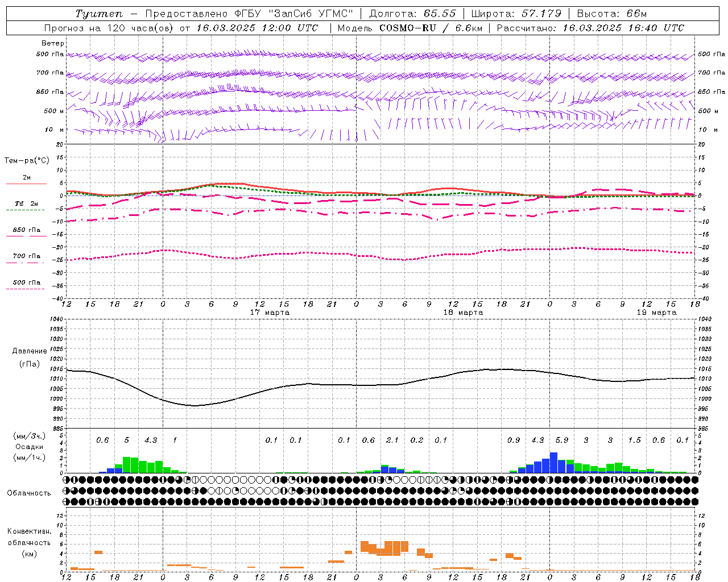Click the "0.9" precipitation value
Image resolution: width=728 pixels, height=582 pixels.
pos(514,440)
